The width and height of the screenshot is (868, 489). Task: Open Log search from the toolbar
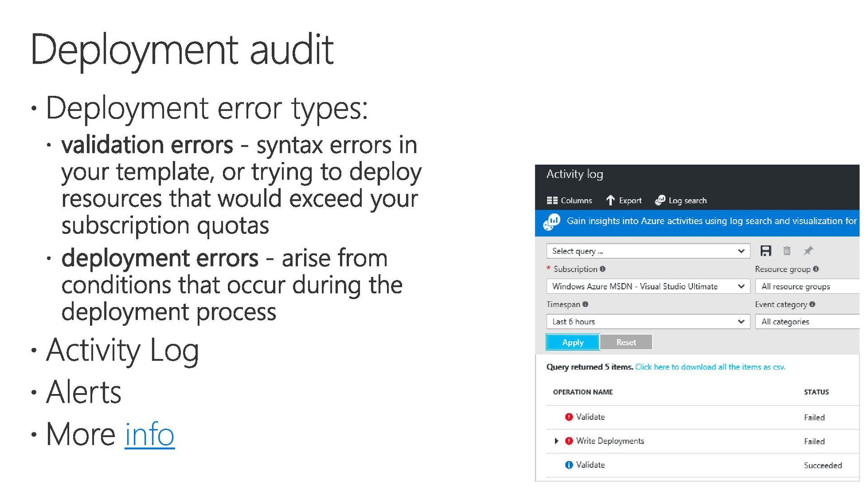pyautogui.click(x=681, y=200)
